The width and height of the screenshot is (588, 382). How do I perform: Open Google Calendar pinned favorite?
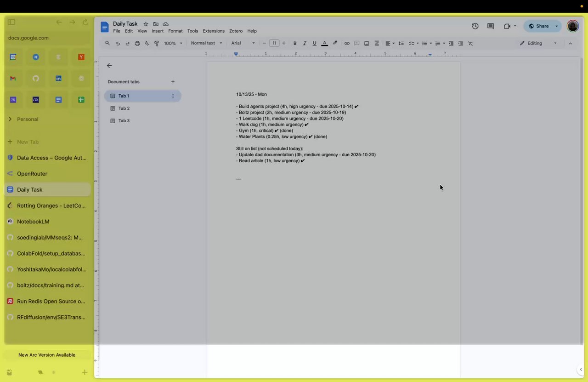click(13, 57)
